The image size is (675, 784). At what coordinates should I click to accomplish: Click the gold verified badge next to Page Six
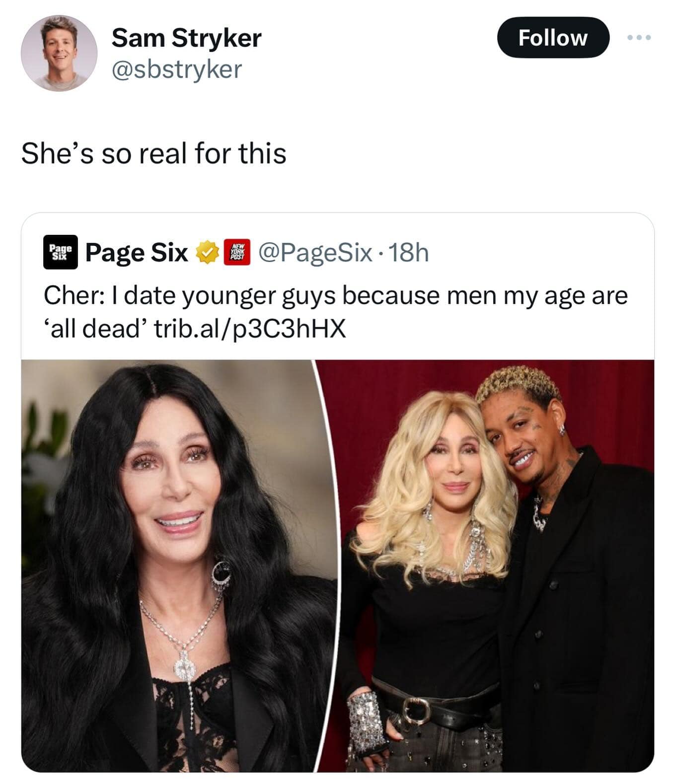(205, 253)
